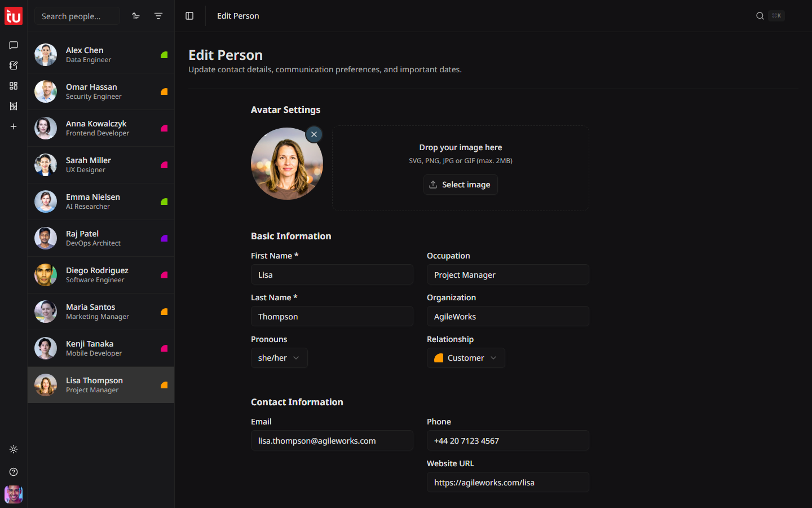Click the Phone number input field
The width and height of the screenshot is (812, 508).
(x=508, y=441)
